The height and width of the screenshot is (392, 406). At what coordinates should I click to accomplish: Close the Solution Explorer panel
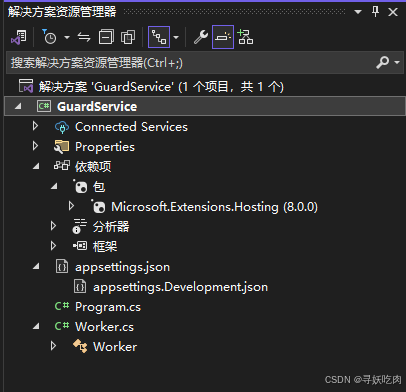(393, 12)
